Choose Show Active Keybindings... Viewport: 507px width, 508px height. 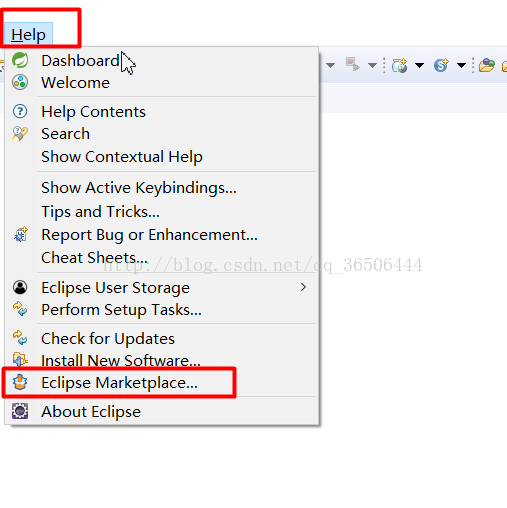pos(139,188)
